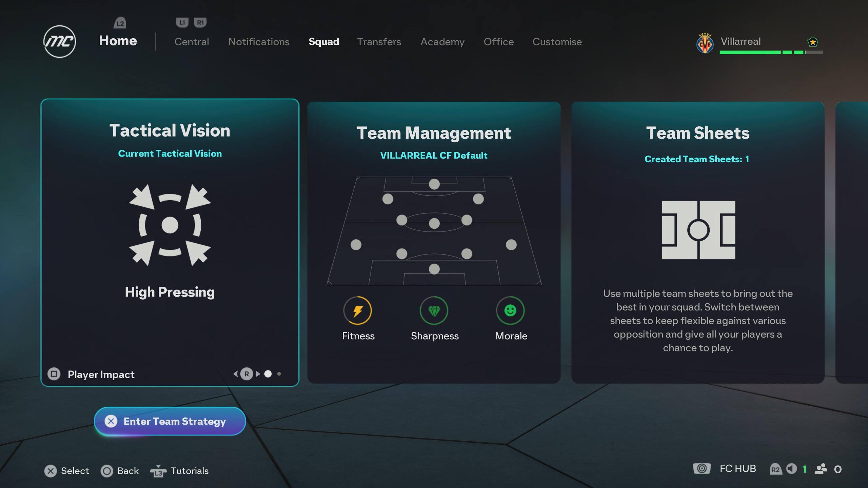This screenshot has height=488, width=868.
Task: Toggle the voice speaker indicator
Action: 791,469
